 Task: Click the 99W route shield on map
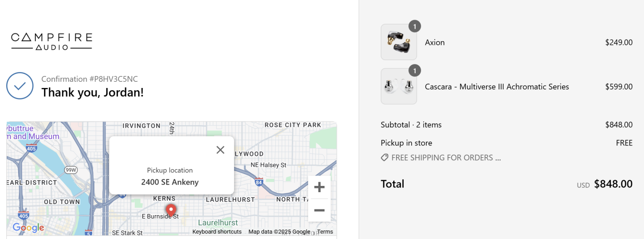pos(71,170)
